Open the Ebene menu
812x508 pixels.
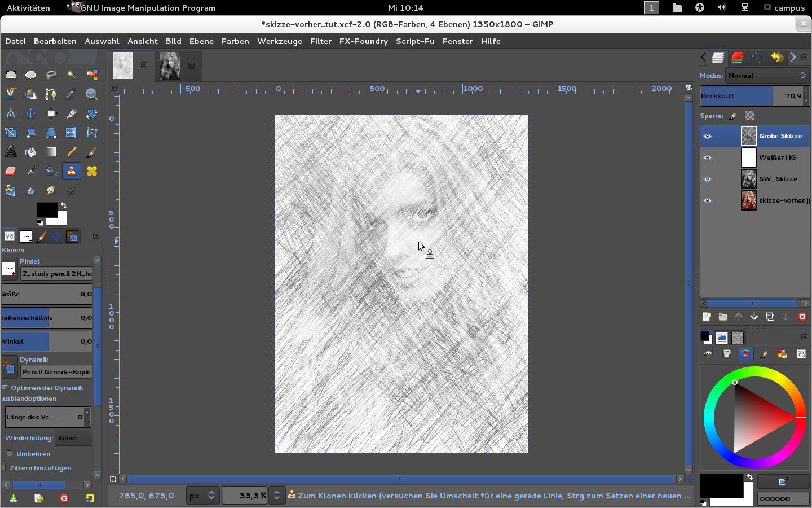point(201,41)
